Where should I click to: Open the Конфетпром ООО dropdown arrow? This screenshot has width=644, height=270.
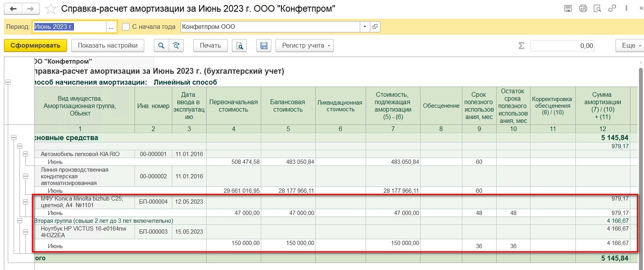click(365, 27)
